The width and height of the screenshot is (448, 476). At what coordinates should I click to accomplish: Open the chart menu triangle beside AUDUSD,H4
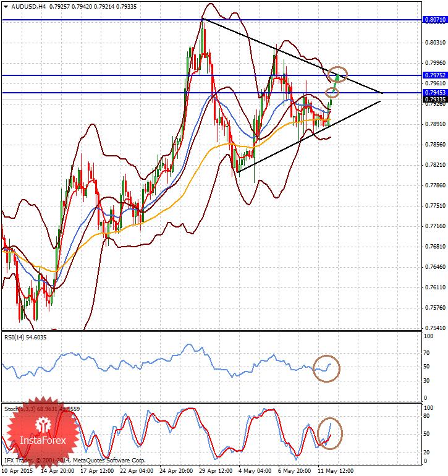pos(6,7)
